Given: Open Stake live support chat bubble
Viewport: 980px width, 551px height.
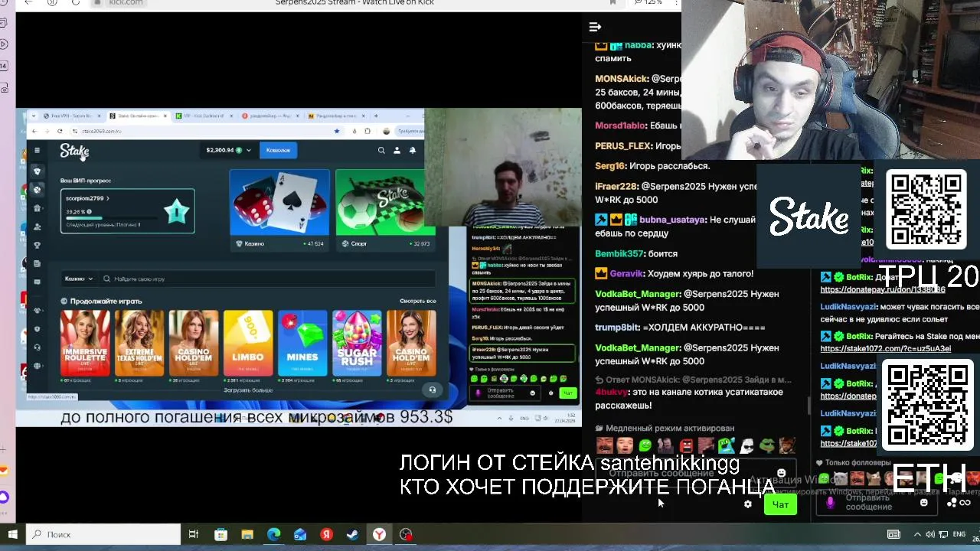Looking at the screenshot, I should [x=432, y=390].
